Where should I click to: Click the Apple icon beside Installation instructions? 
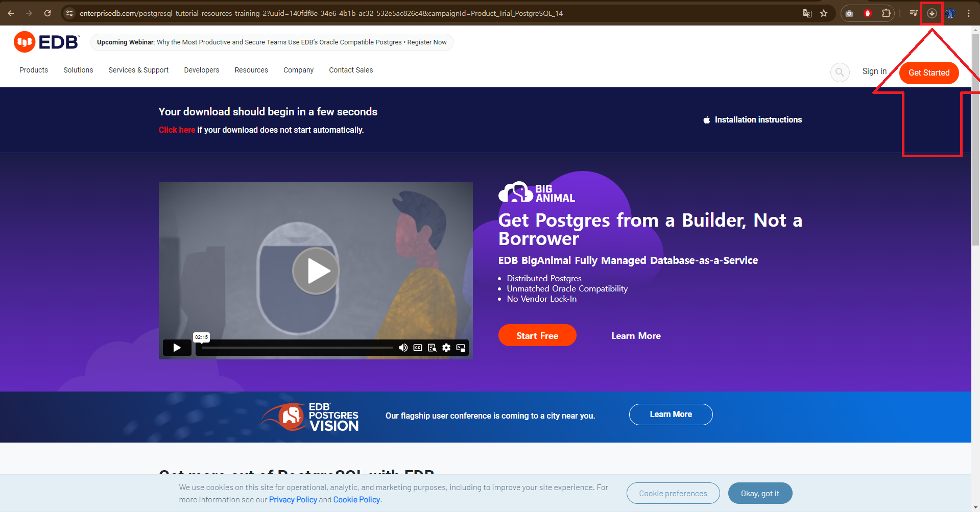pyautogui.click(x=706, y=120)
